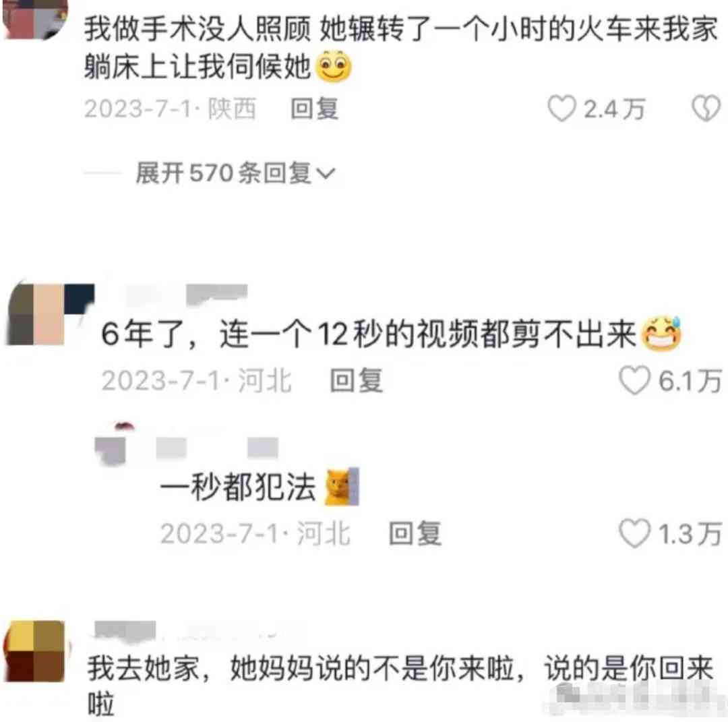Reply to the 一秒都犯法 comment
728x722 pixels.
(415, 533)
